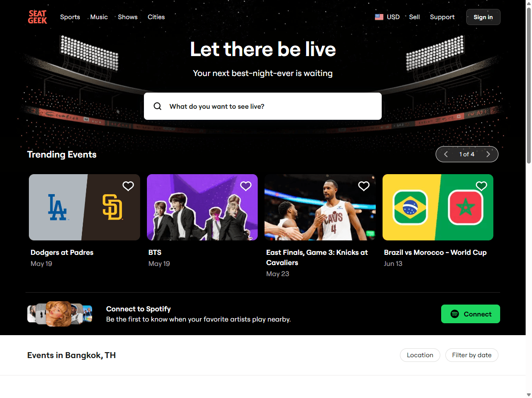Open the Location filter
Viewport: 532px width, 398px height.
pos(420,355)
